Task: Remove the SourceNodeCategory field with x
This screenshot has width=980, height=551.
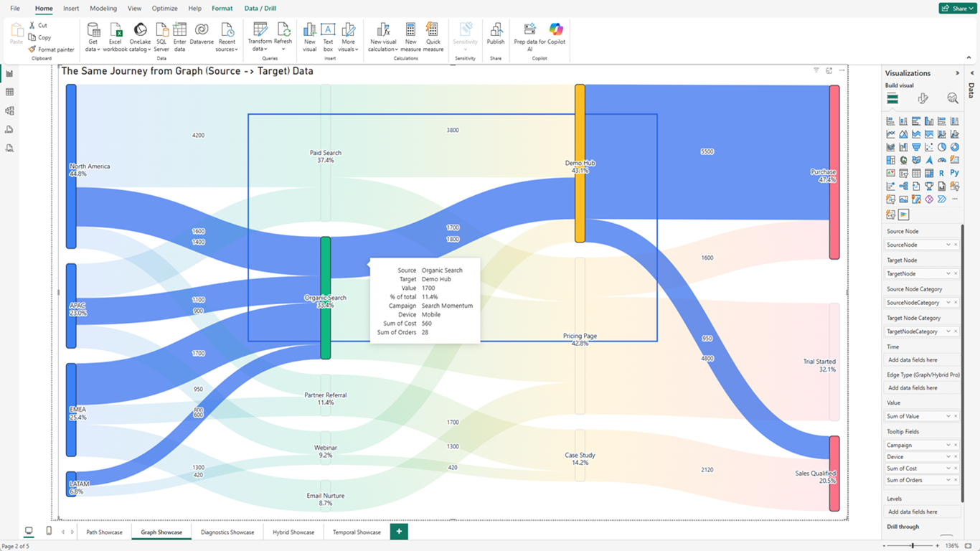Action: click(x=956, y=303)
